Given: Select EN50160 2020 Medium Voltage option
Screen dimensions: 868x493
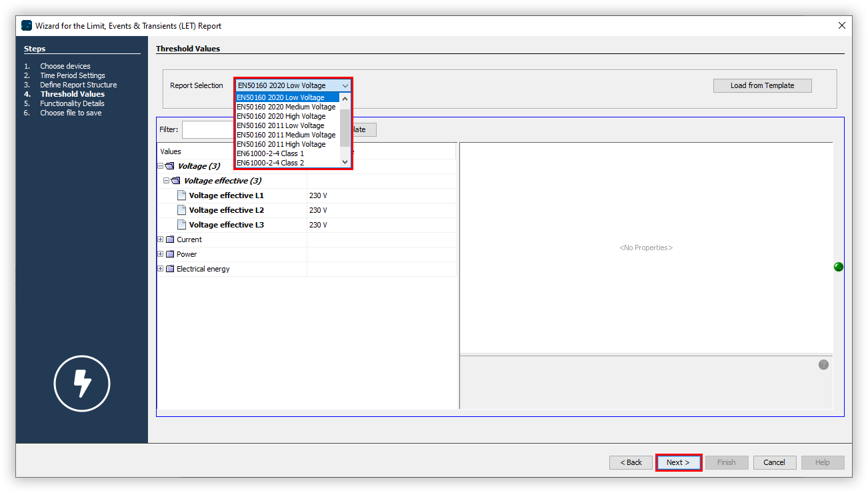Looking at the screenshot, I should click(x=286, y=107).
